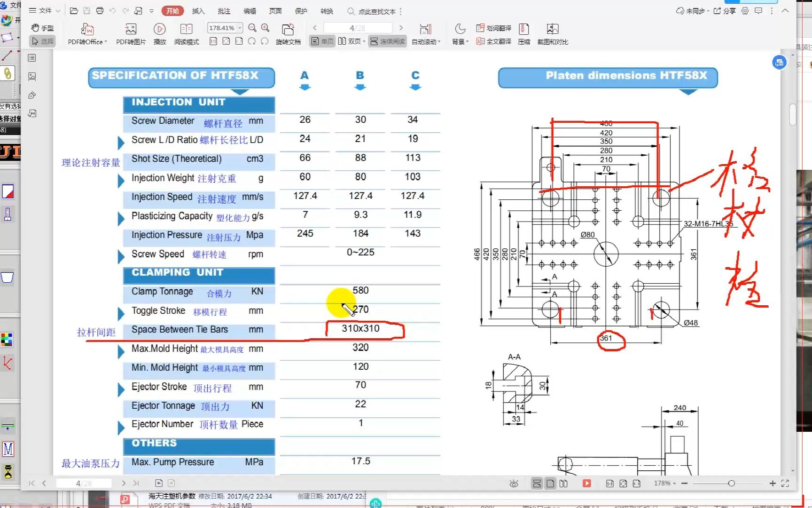Compress the PDF with the 压缩 icon
The width and height of the screenshot is (812, 508).
pos(524,34)
